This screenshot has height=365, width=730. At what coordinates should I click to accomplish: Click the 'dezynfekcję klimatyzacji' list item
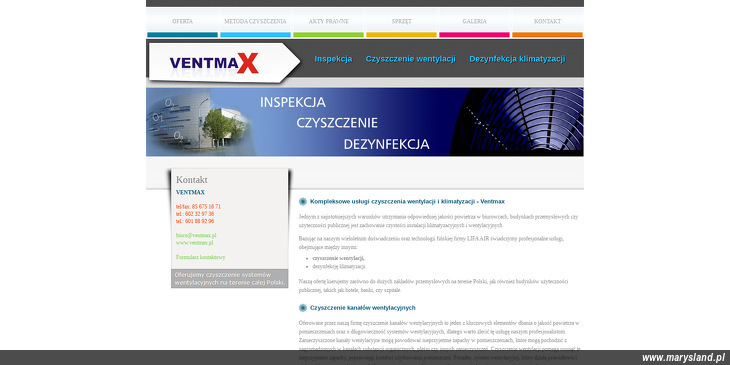339,266
